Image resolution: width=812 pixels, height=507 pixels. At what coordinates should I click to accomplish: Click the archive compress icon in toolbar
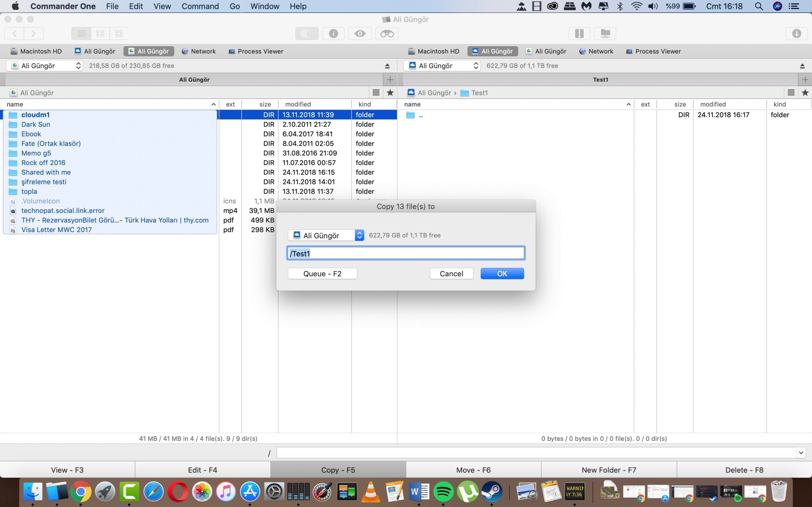pos(579,34)
